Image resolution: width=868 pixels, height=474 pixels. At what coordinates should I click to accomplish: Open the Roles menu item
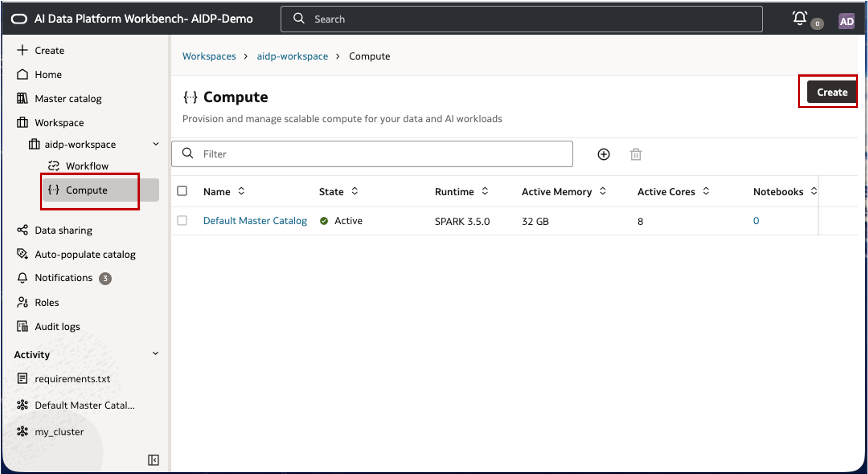pos(47,302)
